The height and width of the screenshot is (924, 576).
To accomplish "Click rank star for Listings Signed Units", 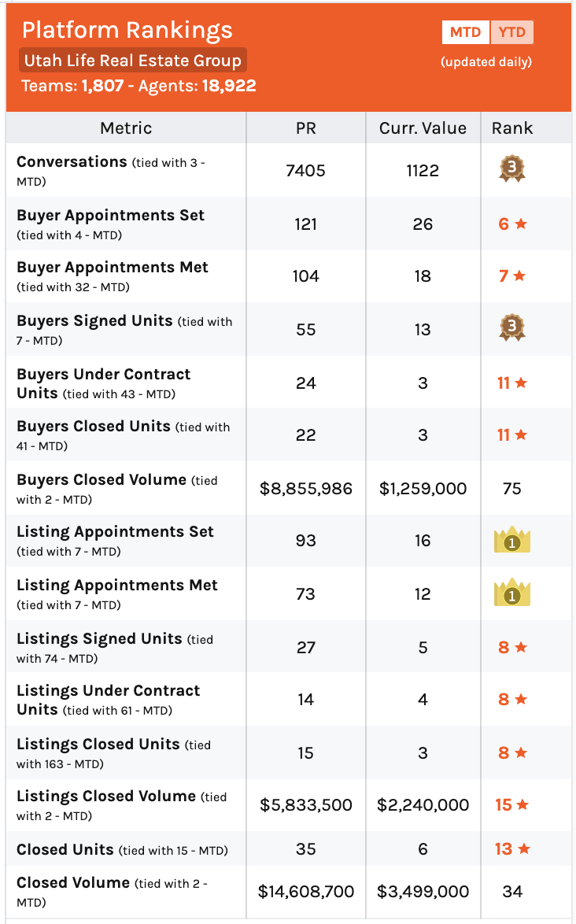I will [x=512, y=647].
